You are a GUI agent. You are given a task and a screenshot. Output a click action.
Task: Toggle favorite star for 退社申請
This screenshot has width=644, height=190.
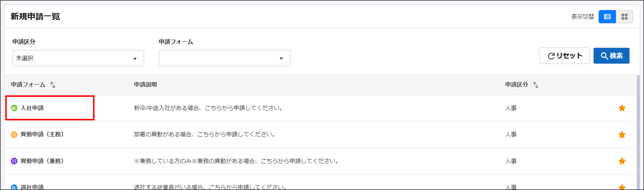click(622, 187)
